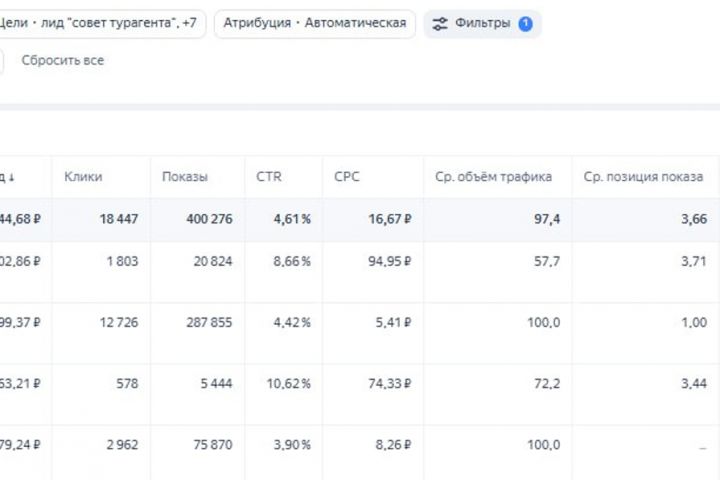Sort by the CPC column header
This screenshot has height=480, width=720.
click(x=347, y=177)
